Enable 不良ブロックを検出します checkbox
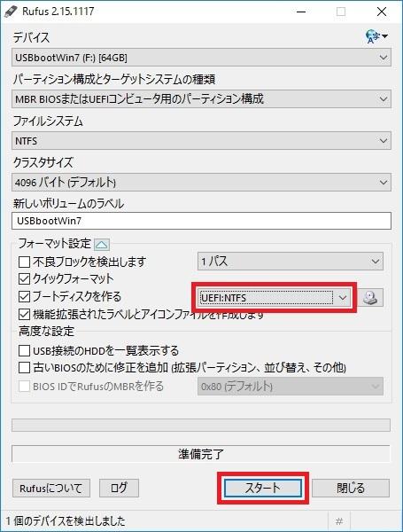Image resolution: width=403 pixels, height=532 pixels. pos(24,262)
